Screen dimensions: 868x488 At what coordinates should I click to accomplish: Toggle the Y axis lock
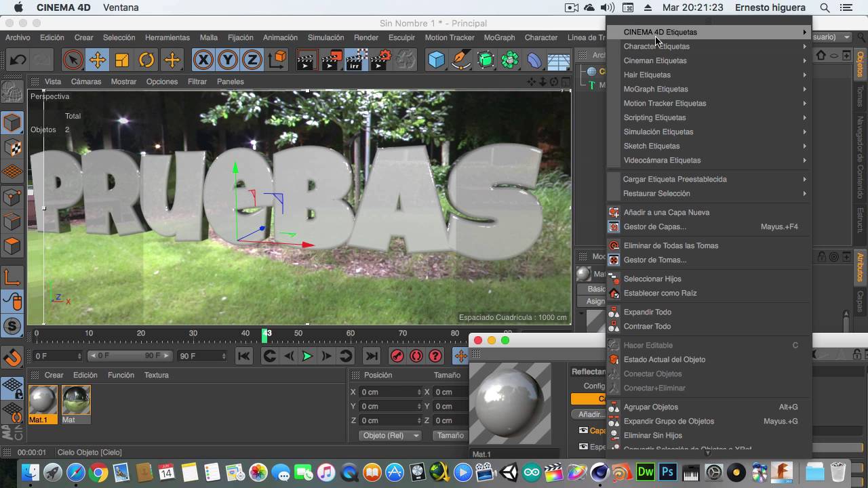coord(228,60)
